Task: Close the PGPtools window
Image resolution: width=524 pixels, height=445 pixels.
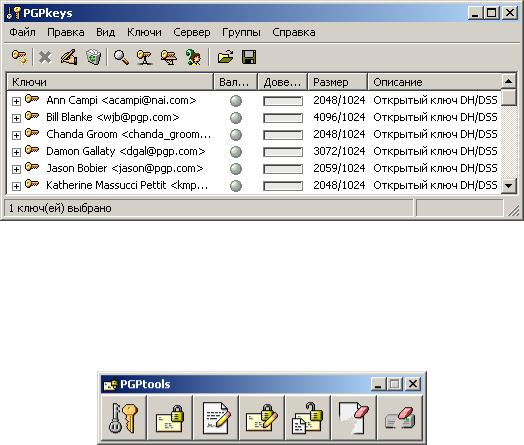Action: pos(412,384)
